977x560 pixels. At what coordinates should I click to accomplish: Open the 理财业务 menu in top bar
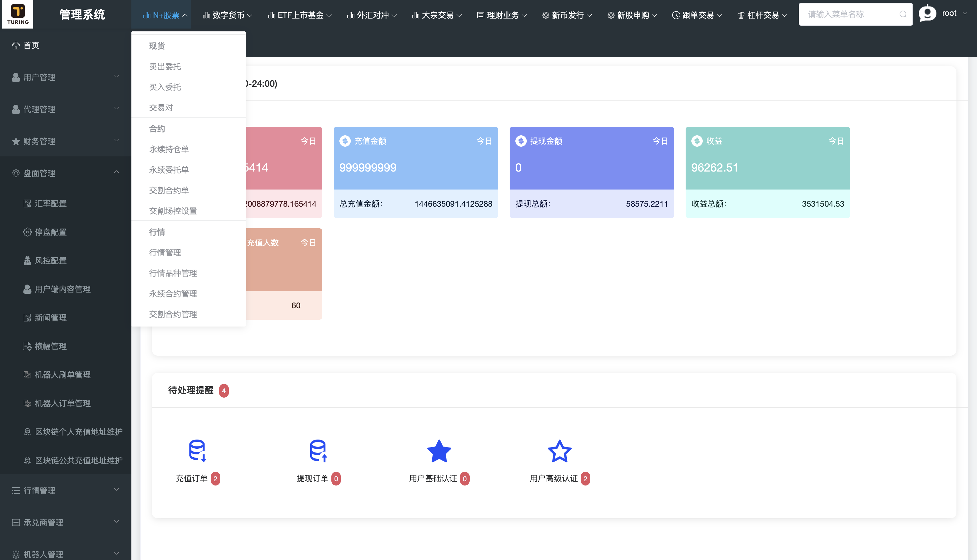point(501,15)
